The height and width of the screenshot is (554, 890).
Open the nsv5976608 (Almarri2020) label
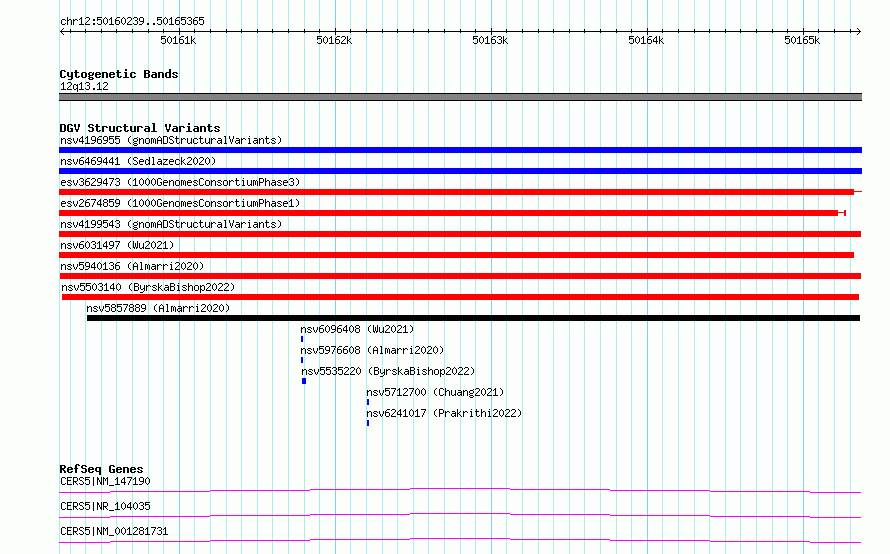[x=372, y=350]
